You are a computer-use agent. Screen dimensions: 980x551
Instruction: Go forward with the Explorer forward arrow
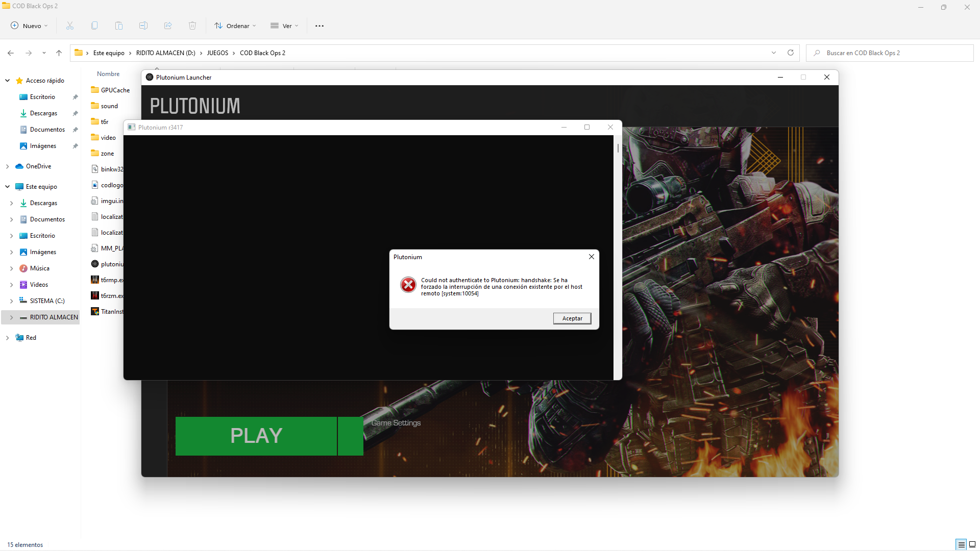[x=29, y=53]
